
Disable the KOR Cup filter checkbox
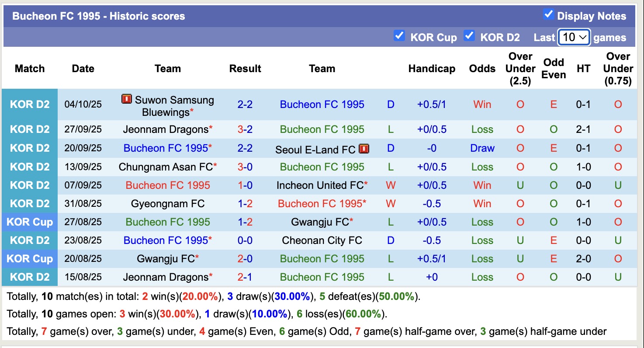[x=399, y=36]
